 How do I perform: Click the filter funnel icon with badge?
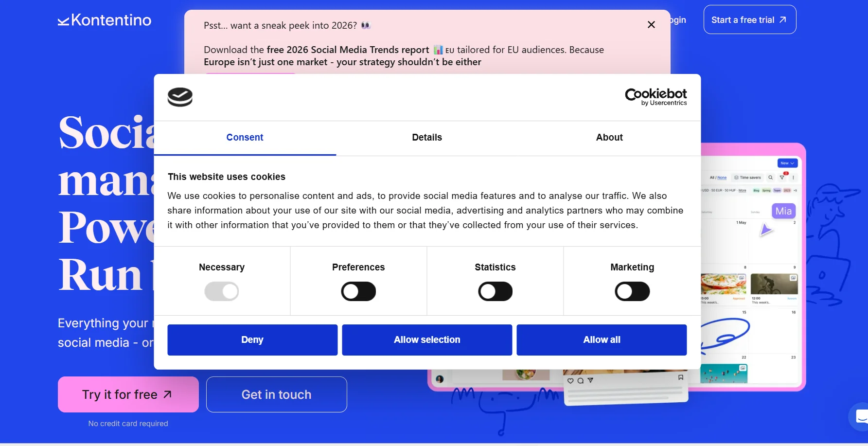tap(782, 178)
